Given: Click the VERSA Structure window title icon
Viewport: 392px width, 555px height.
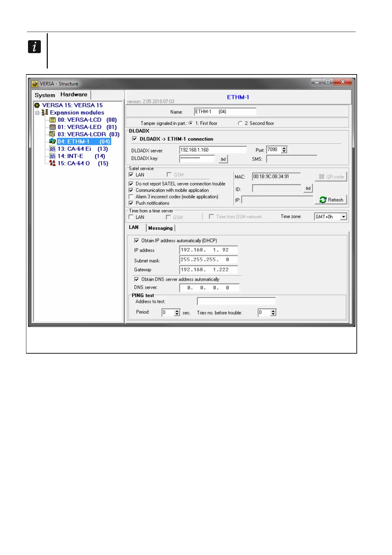Looking at the screenshot, I should click(35, 84).
